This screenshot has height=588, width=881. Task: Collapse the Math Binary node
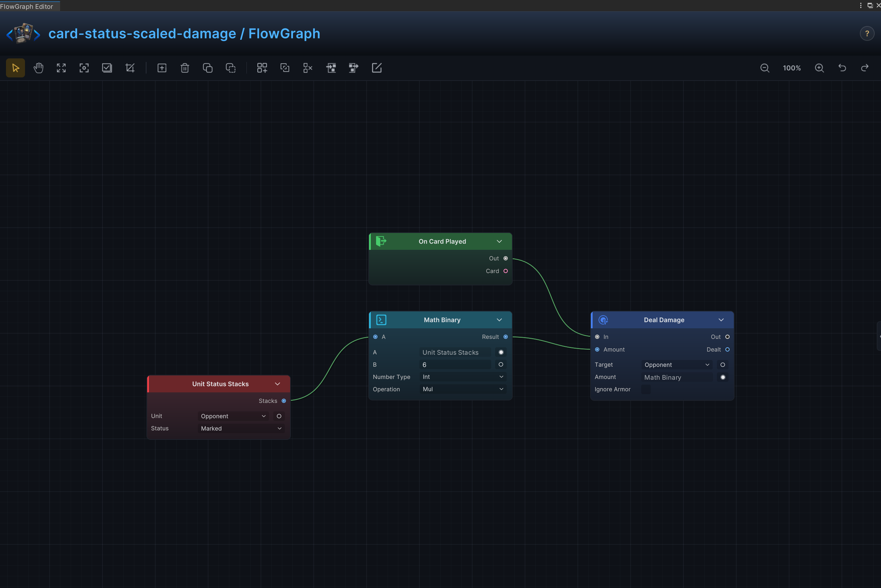(499, 320)
